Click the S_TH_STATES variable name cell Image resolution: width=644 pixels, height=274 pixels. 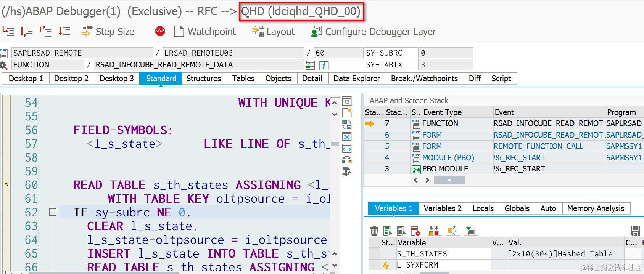click(443, 254)
